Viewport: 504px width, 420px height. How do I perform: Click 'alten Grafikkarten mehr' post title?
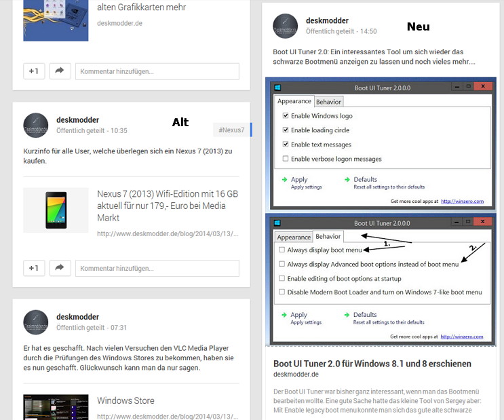141,7
